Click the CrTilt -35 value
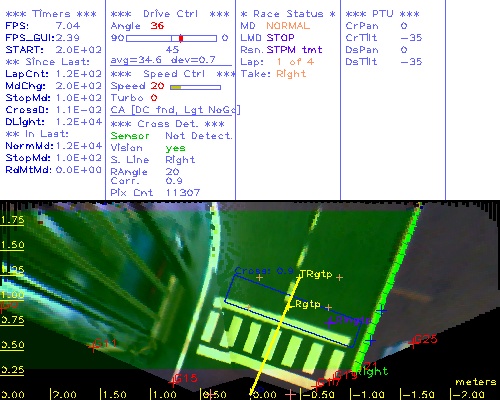This screenshot has height=400, width=500. [x=384, y=38]
